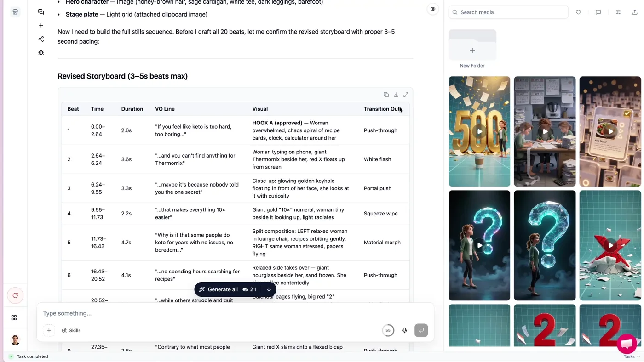Expand the Tasks panel
This screenshot has width=644, height=362.
click(631, 356)
